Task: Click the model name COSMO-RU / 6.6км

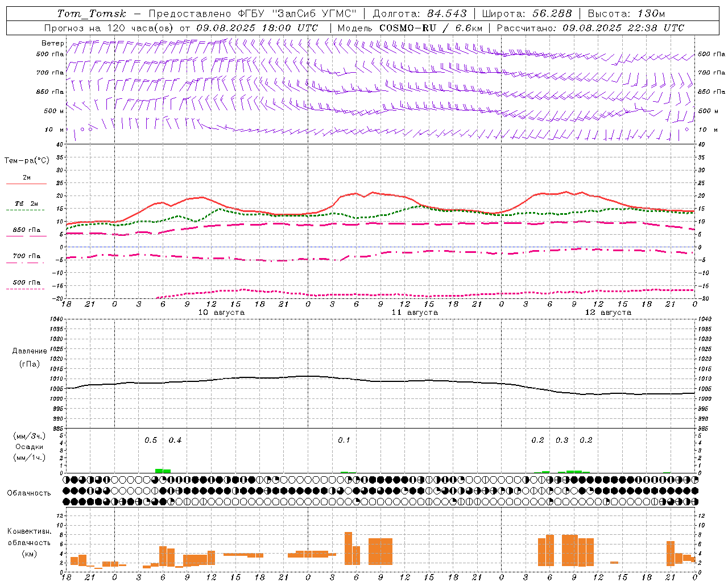Action: [x=431, y=28]
